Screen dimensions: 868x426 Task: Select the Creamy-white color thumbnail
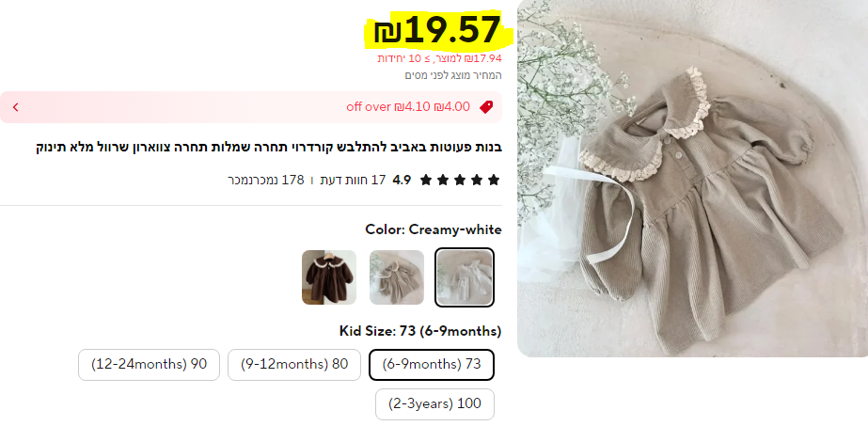(x=465, y=277)
